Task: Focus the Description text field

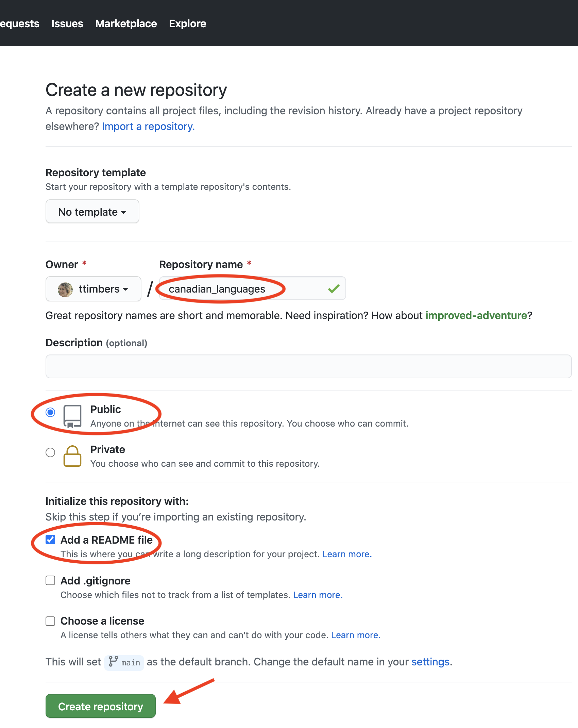Action: [x=308, y=366]
